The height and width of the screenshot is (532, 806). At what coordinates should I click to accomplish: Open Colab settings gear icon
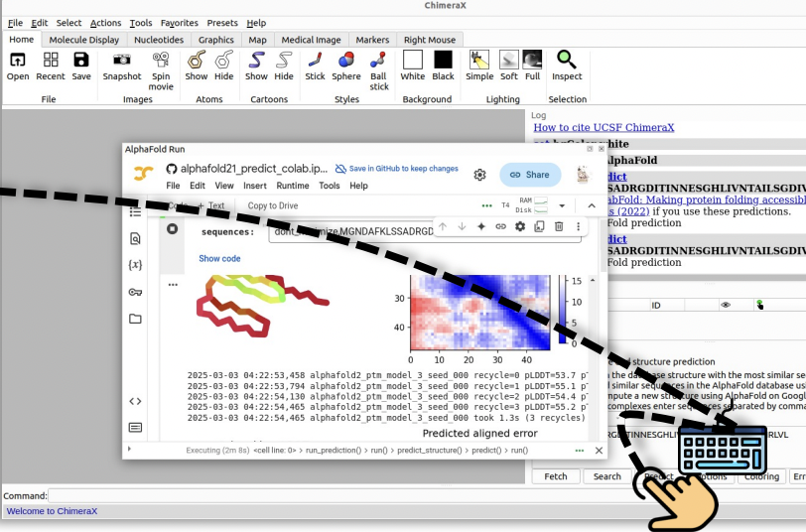pos(479,175)
